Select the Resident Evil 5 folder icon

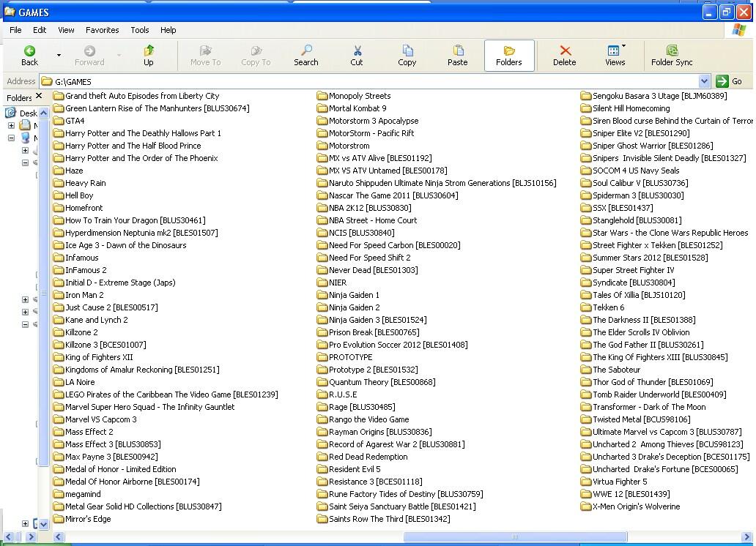(322, 469)
